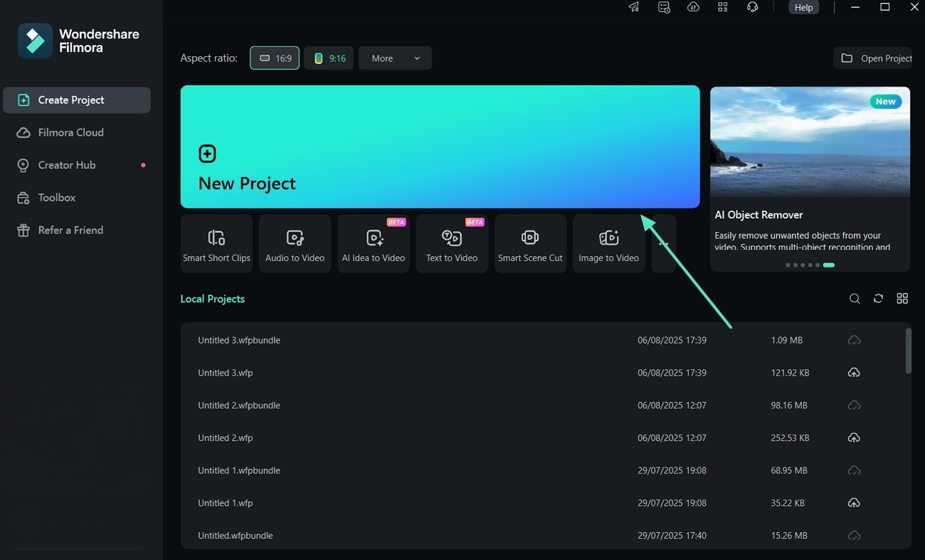Select Untitled 3.wfpbundle project row
The height and width of the screenshot is (560, 925).
click(542, 340)
